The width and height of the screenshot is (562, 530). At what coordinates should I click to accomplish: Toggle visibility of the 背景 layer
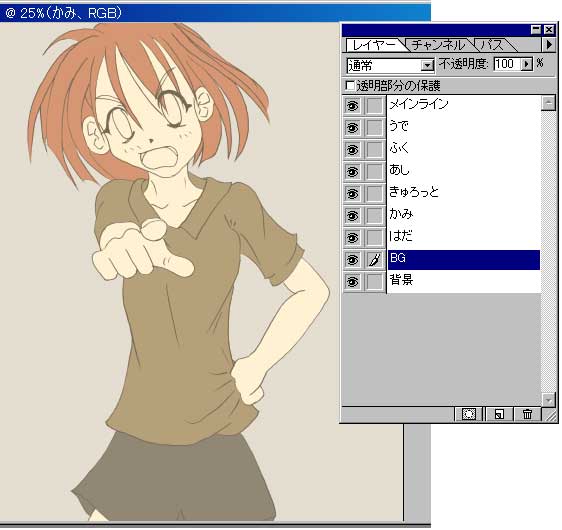click(x=353, y=282)
